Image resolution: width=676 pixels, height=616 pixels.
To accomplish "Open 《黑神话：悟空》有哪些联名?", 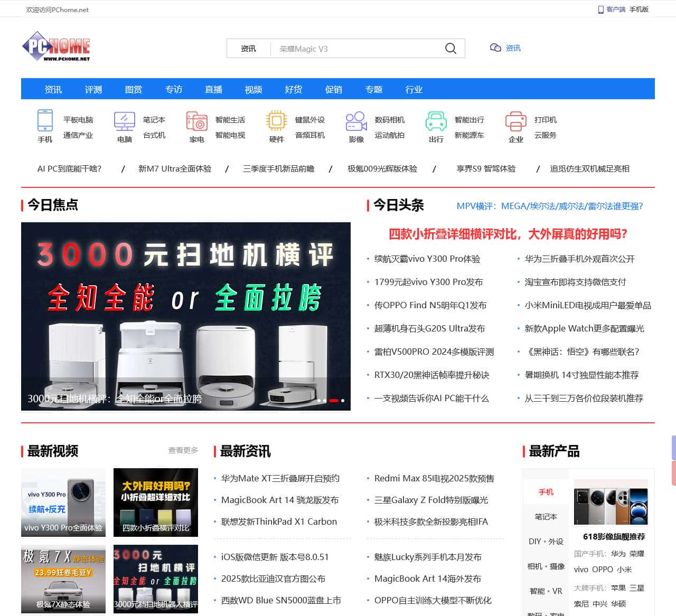I will (x=582, y=352).
